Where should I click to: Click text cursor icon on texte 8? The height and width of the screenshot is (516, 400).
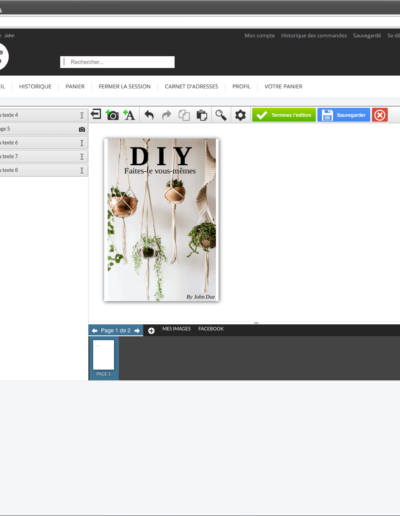(x=82, y=170)
